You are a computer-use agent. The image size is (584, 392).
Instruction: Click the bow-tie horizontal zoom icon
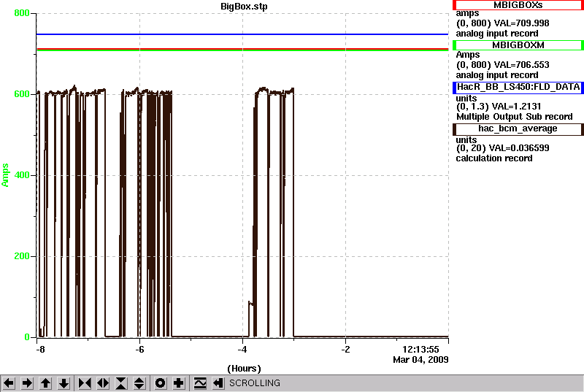pos(85,383)
